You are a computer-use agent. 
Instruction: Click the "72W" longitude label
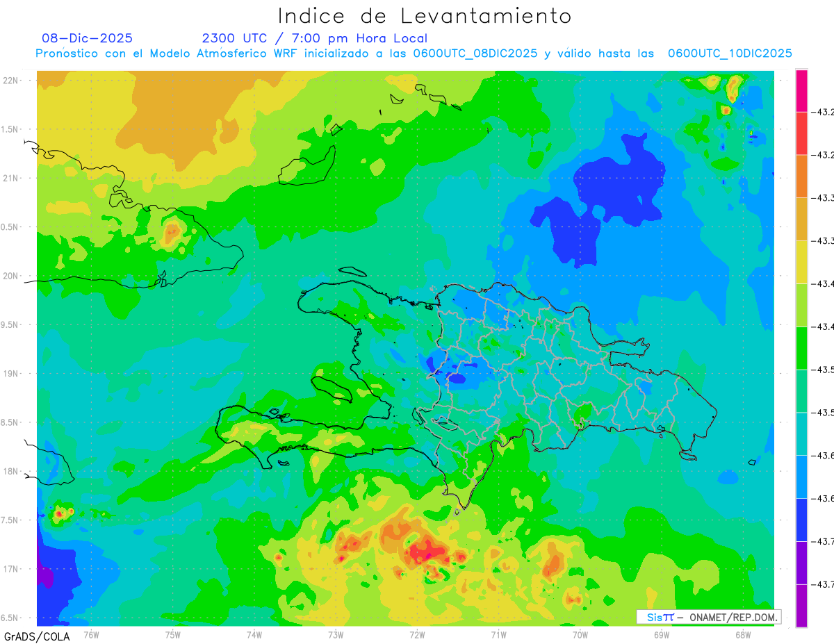pyautogui.click(x=417, y=634)
